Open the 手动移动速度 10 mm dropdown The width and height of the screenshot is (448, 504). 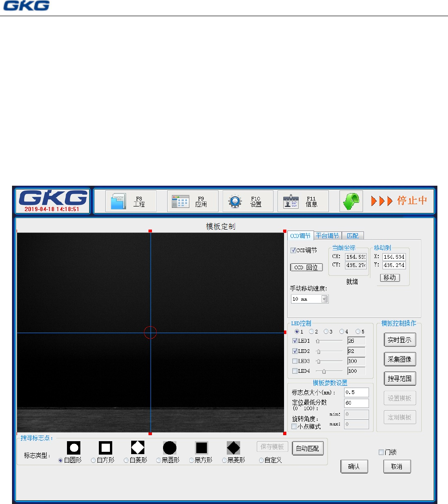pos(309,299)
